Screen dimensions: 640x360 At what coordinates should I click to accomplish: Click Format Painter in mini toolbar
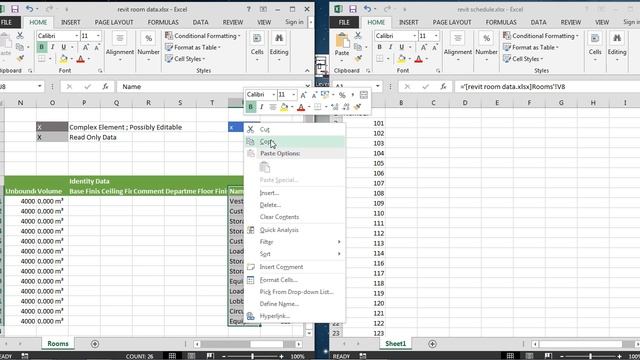pos(358,107)
